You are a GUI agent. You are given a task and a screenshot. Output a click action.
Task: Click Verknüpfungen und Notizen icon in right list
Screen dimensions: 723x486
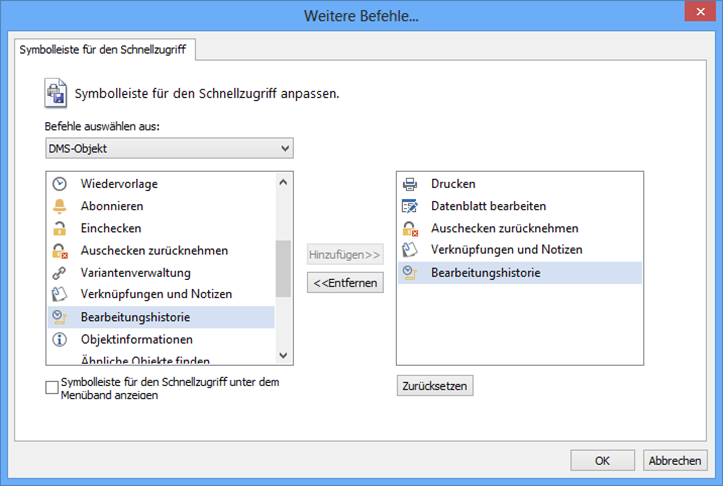(409, 250)
